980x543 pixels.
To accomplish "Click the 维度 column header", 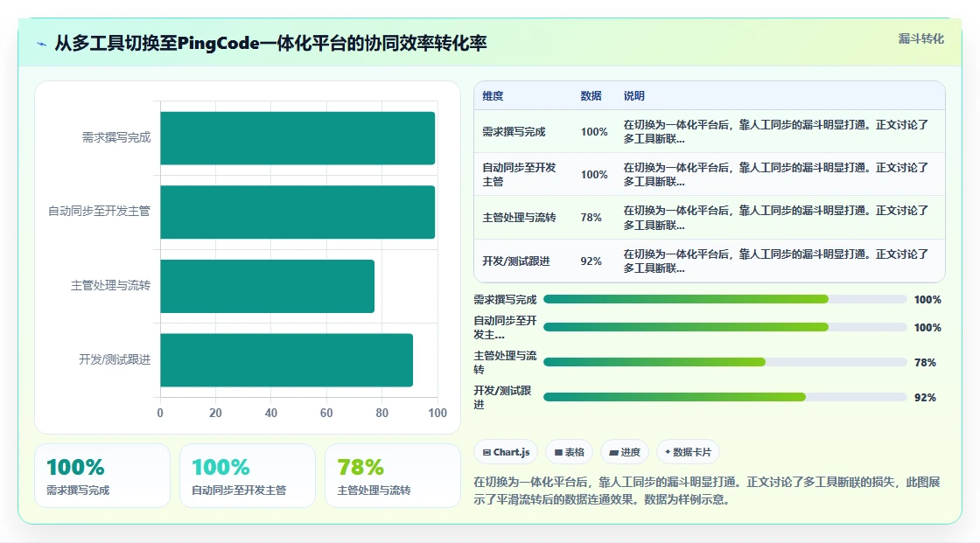I will (x=493, y=95).
